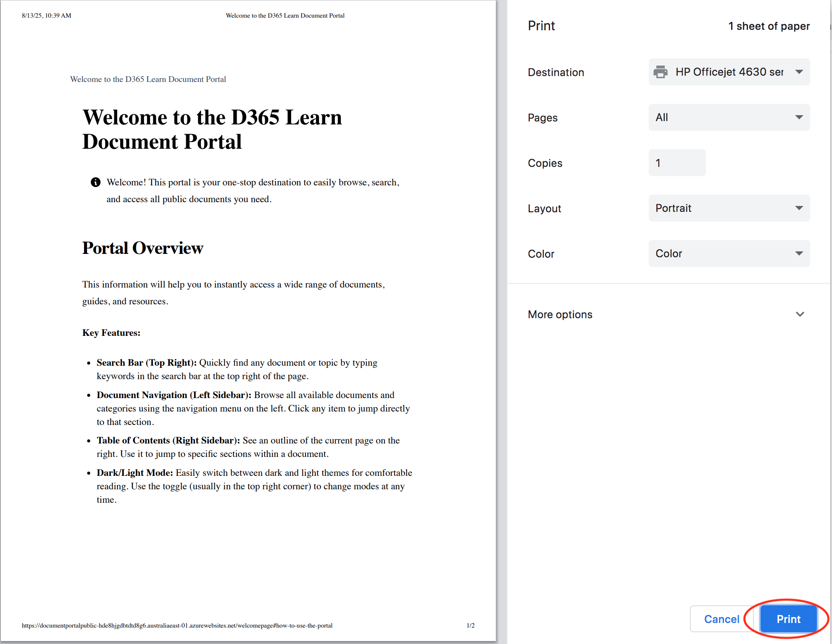Click the Color label on the left

[x=541, y=254]
